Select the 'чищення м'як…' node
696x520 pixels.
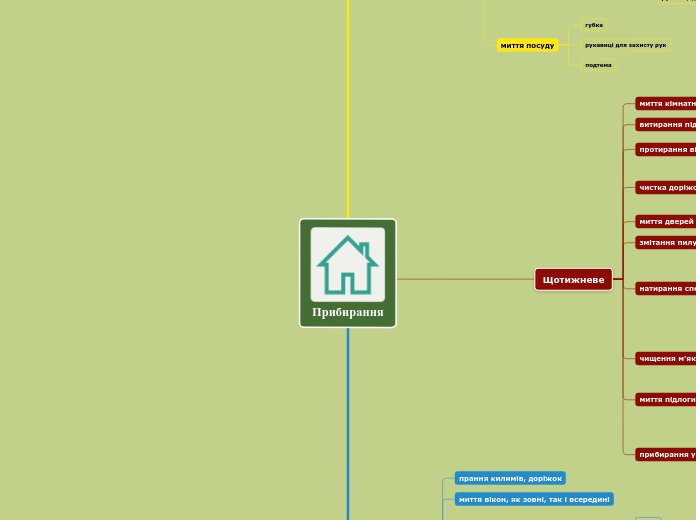pyautogui.click(x=666, y=358)
